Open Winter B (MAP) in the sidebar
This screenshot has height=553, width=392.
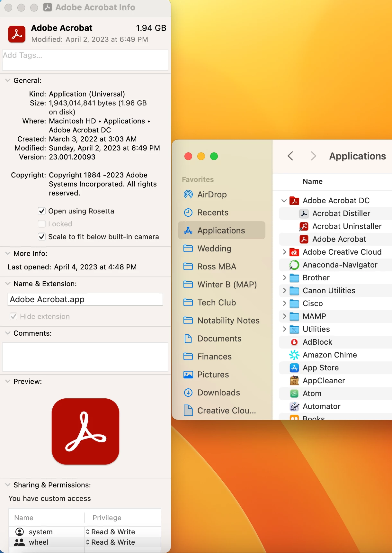click(x=222, y=285)
